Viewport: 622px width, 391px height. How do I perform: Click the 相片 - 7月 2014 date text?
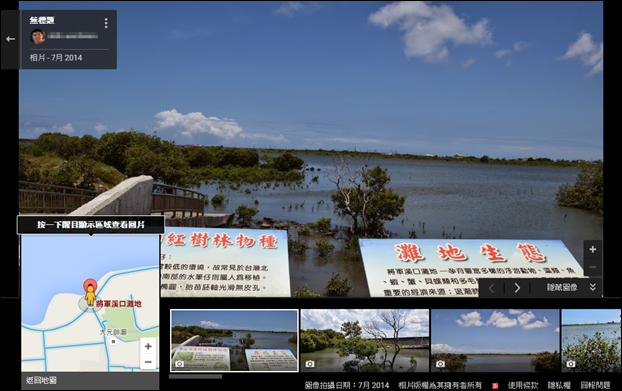(x=56, y=58)
